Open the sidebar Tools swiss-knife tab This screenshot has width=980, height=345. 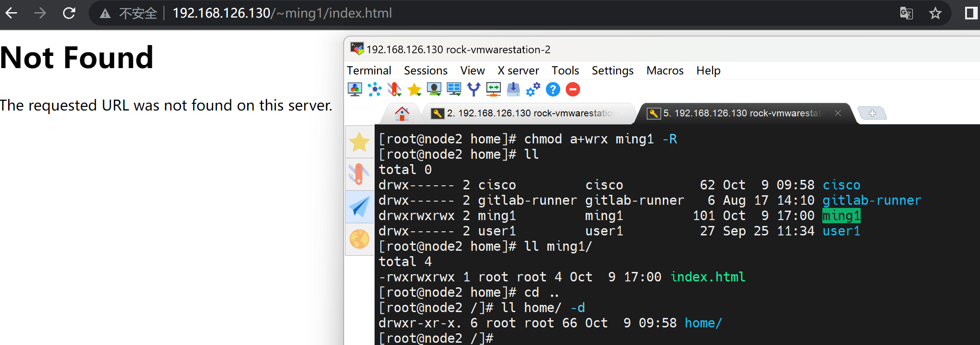tap(359, 175)
